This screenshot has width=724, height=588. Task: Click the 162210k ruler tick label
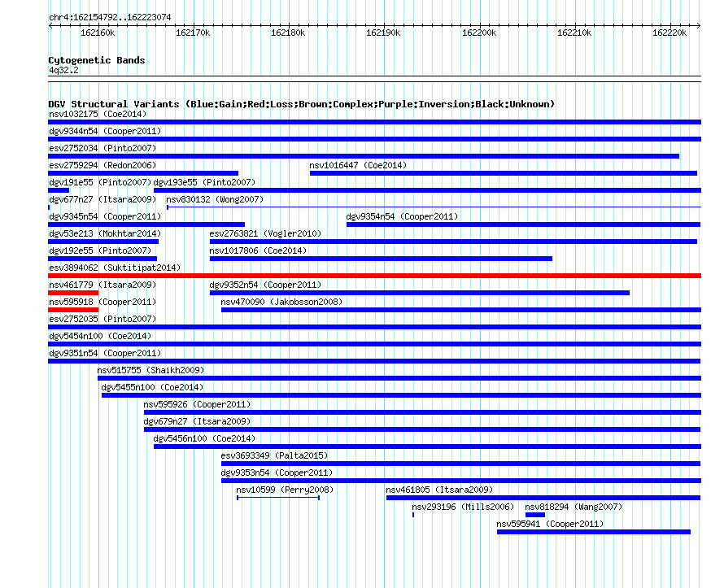click(574, 33)
